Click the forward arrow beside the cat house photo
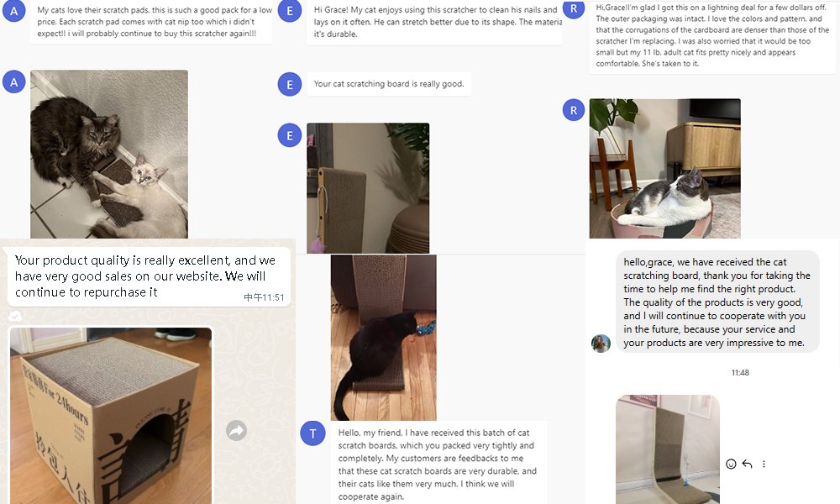 (x=236, y=430)
